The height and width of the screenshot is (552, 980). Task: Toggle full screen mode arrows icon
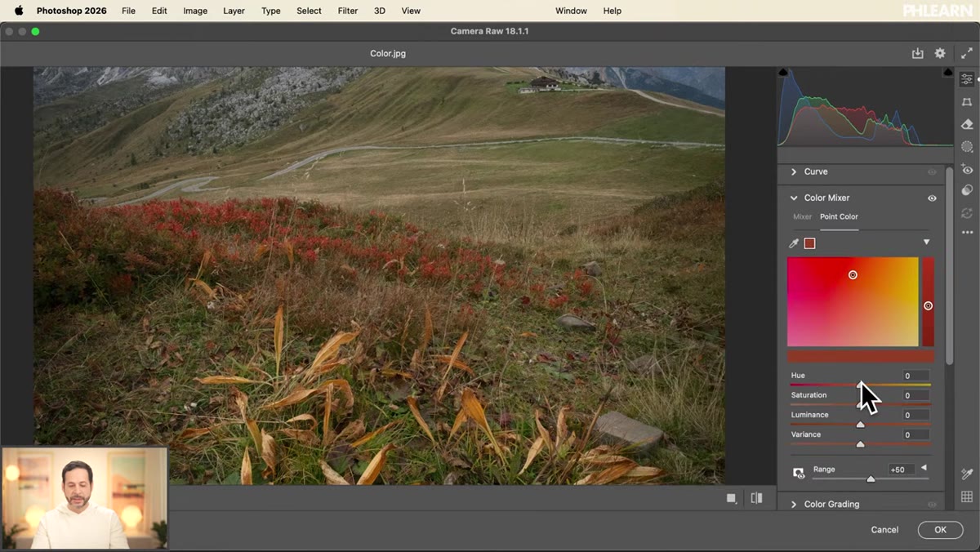(967, 53)
